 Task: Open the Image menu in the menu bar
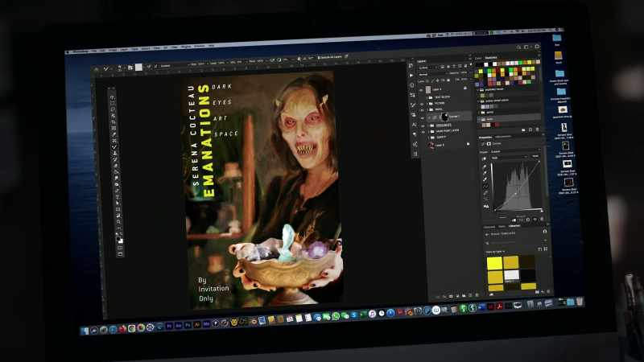click(113, 50)
